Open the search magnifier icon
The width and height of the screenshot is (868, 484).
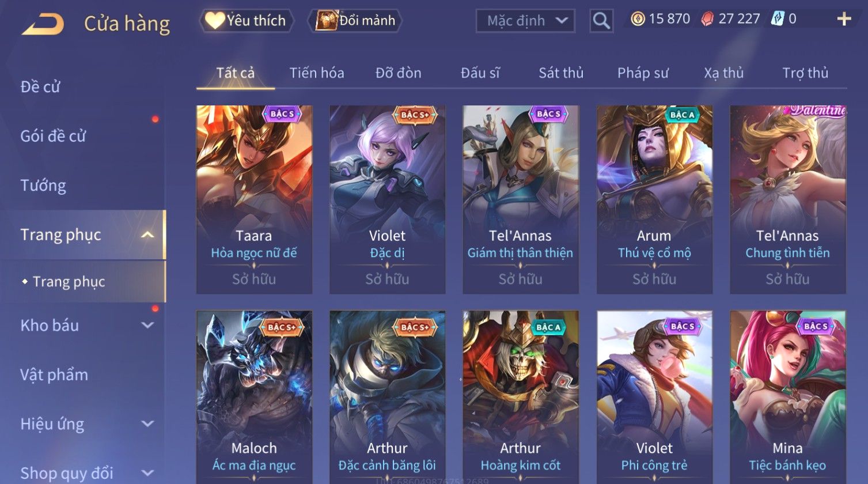[x=601, y=21]
